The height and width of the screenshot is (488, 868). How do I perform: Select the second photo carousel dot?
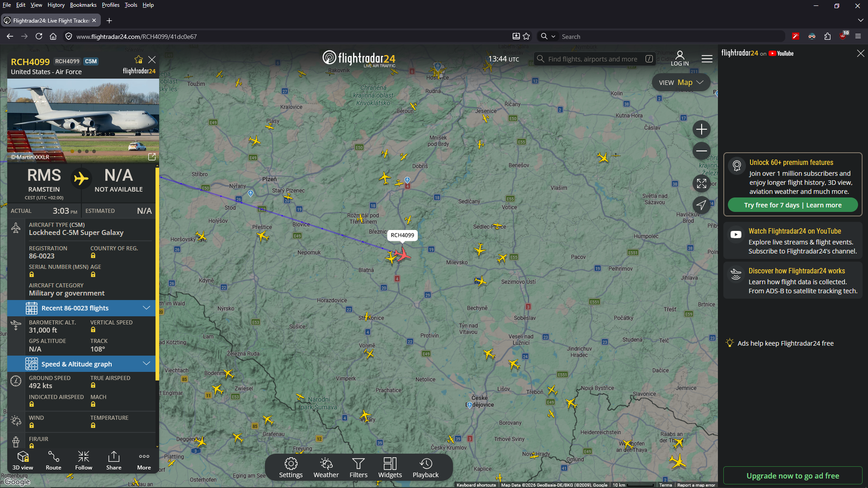pos(80,151)
